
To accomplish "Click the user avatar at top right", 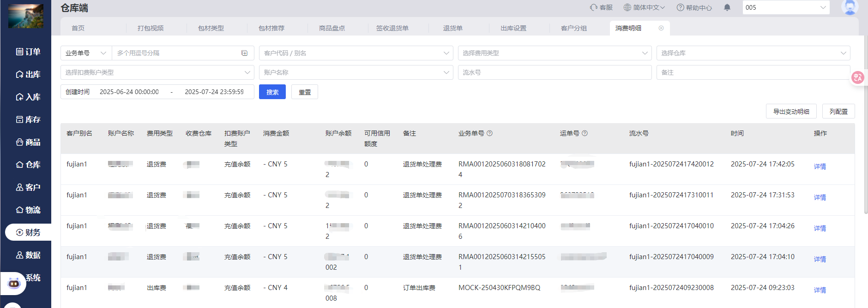I will [850, 7].
